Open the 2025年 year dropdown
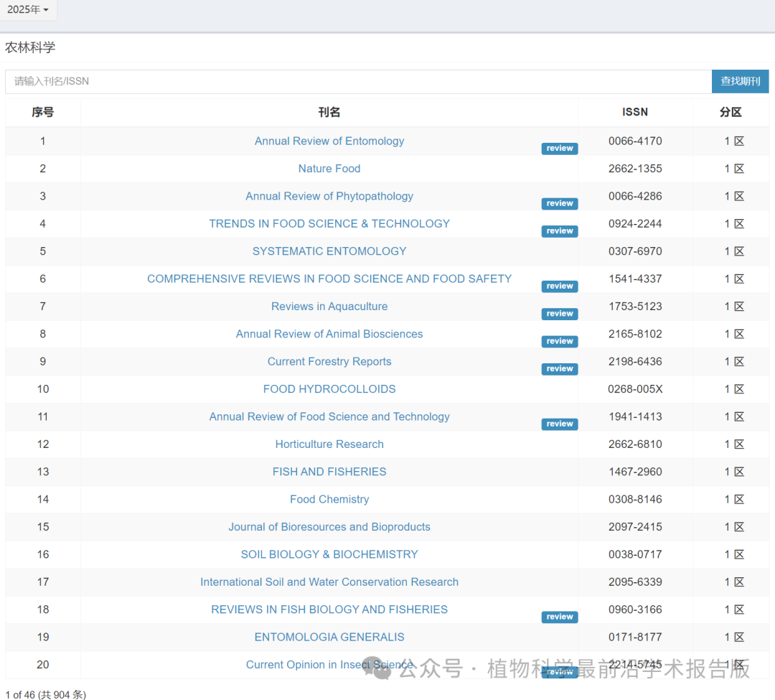 point(28,10)
